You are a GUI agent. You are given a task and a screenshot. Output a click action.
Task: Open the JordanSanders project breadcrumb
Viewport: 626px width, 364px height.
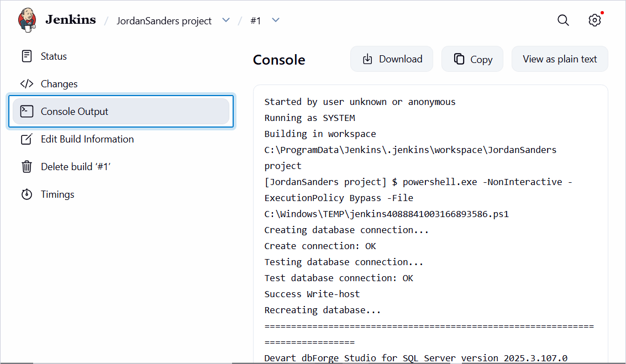tap(164, 21)
